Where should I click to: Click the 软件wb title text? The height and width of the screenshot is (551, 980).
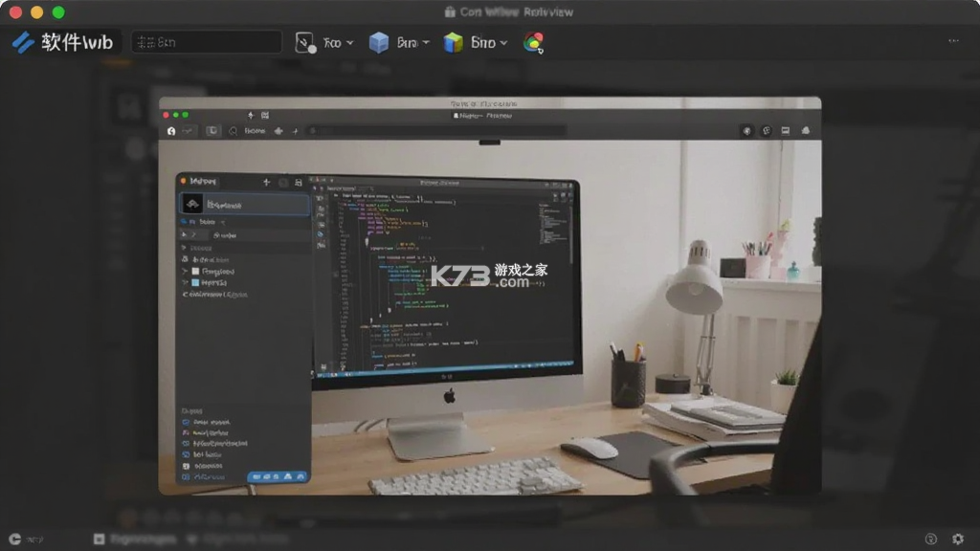pos(77,42)
